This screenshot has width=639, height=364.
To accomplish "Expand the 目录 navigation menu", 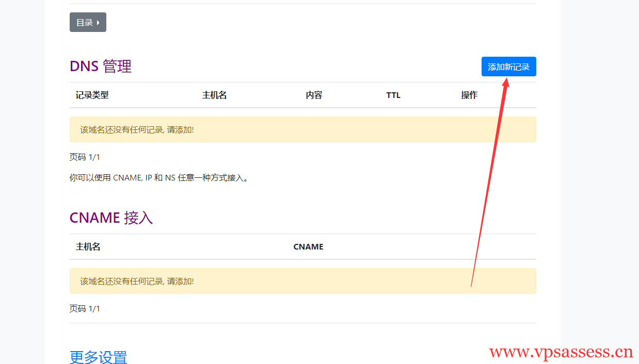I will (88, 22).
